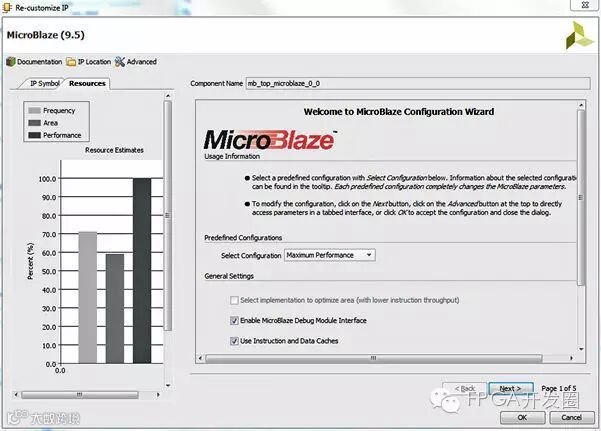This screenshot has height=431, width=601.
Task: Click the Area bar in chart
Action: click(x=115, y=309)
